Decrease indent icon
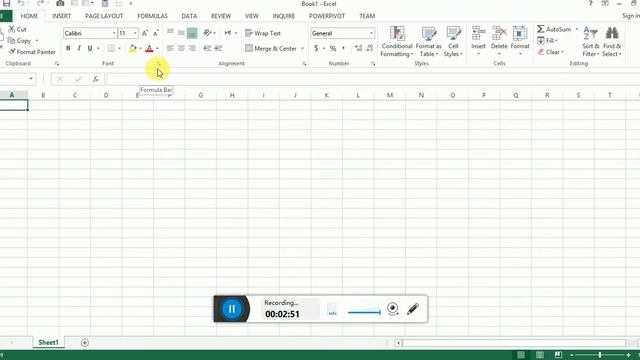 point(207,48)
